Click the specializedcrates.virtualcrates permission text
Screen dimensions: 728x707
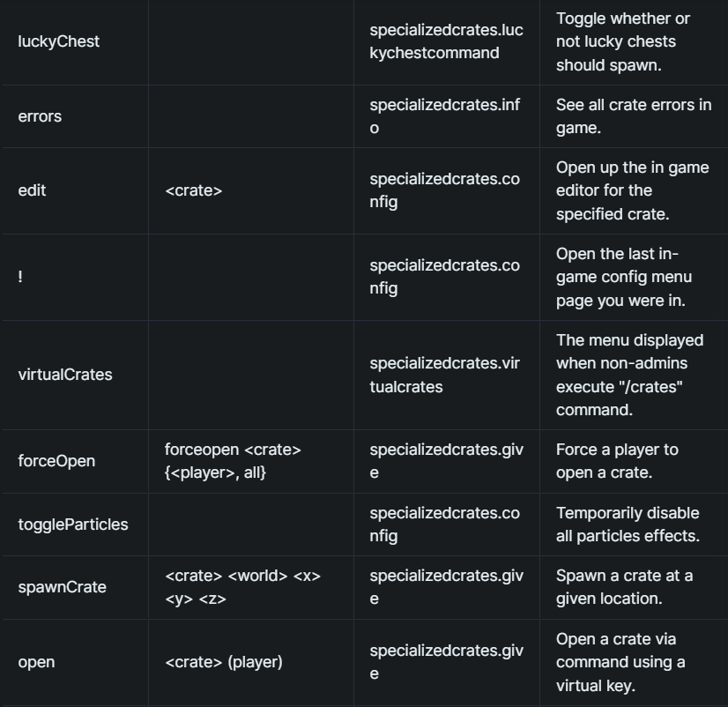(x=446, y=374)
